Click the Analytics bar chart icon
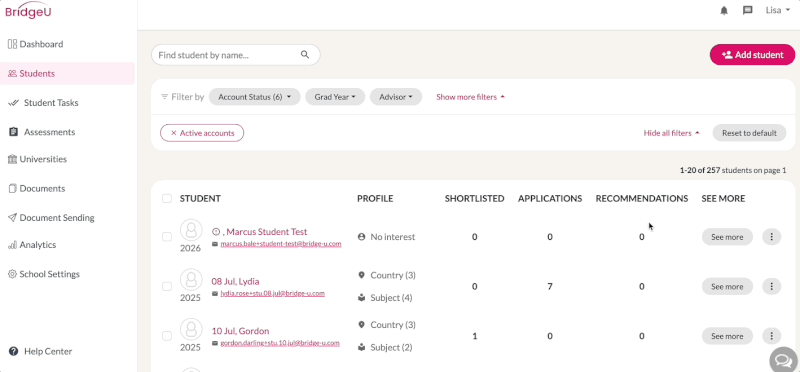 coord(12,245)
